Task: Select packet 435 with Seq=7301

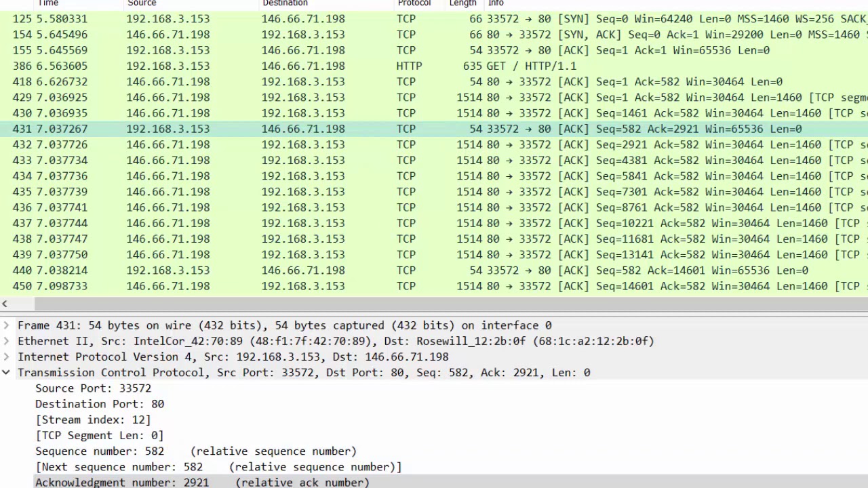Action: (x=434, y=192)
